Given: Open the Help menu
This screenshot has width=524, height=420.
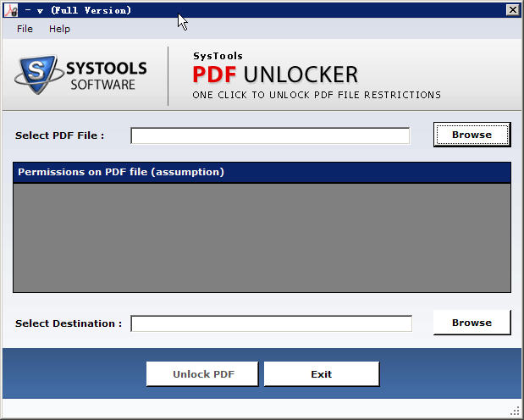Looking at the screenshot, I should pos(59,29).
